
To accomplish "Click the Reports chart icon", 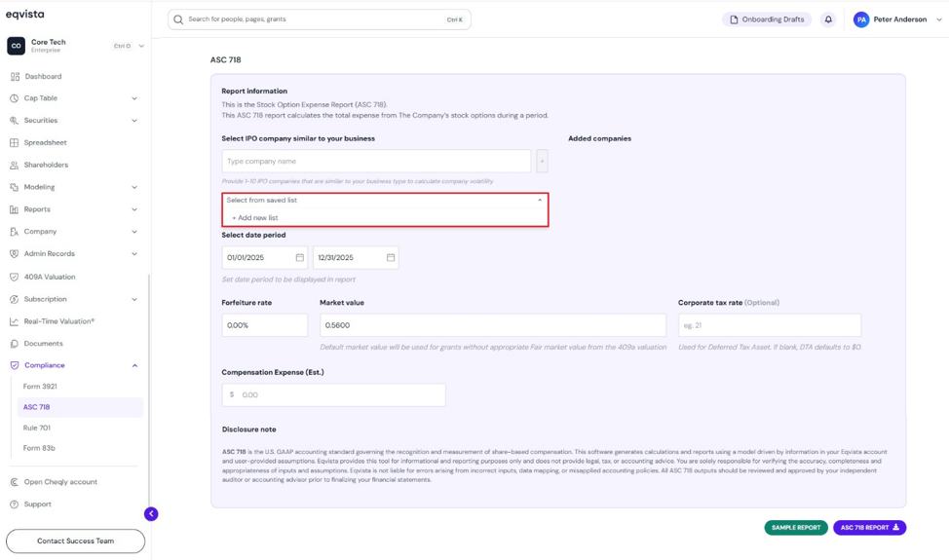I will point(14,209).
